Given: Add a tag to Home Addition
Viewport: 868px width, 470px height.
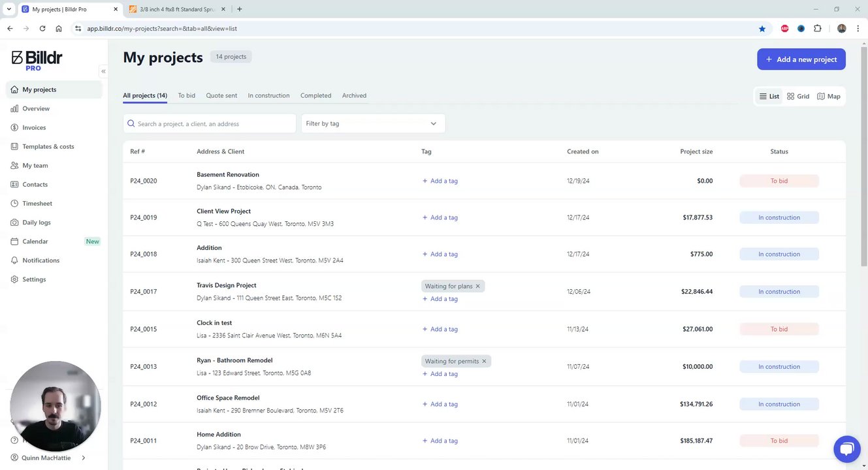Looking at the screenshot, I should 440,441.
